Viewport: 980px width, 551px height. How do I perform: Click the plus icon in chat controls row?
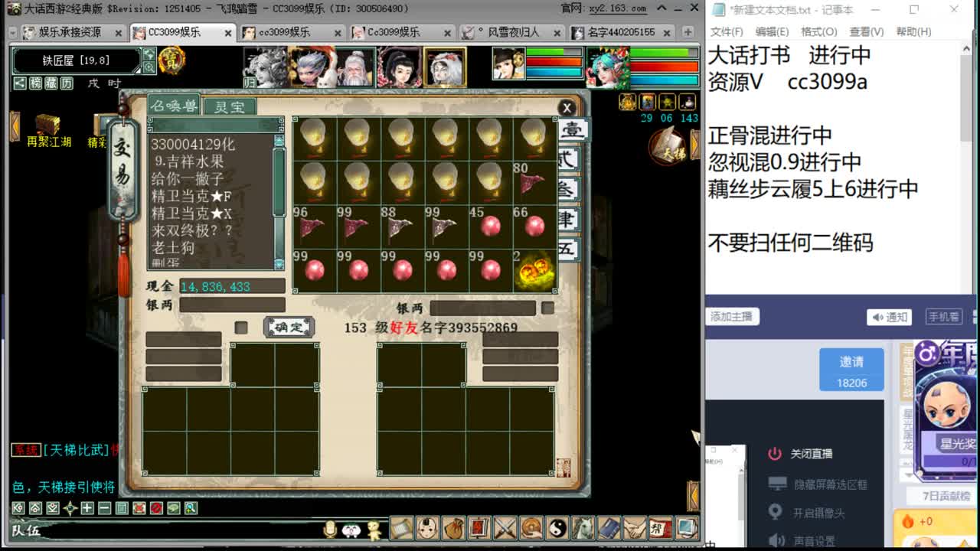click(x=87, y=508)
